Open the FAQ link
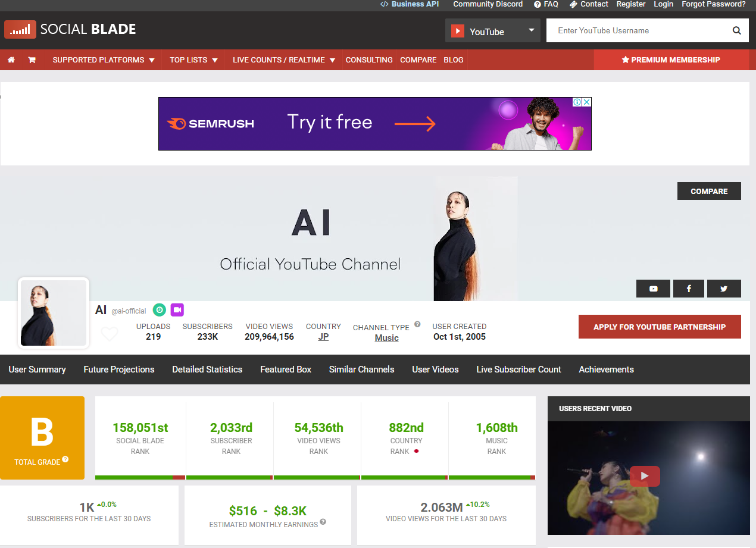756x548 pixels. pos(546,4)
